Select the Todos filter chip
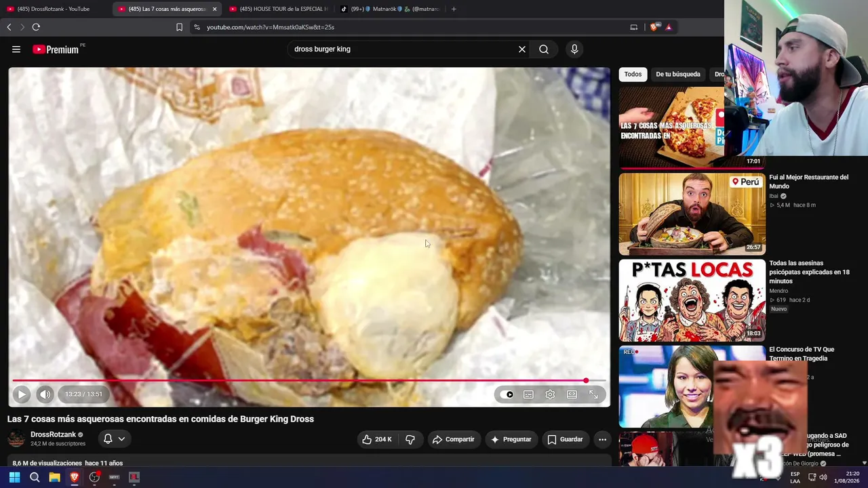868x488 pixels. [x=633, y=74]
